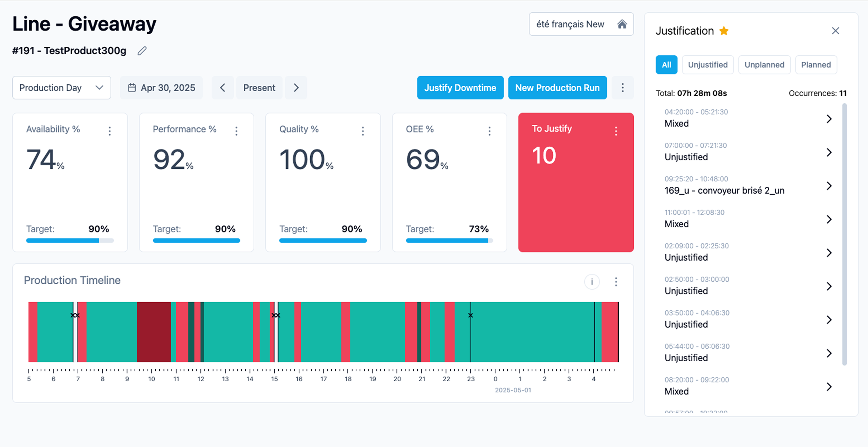Screen dimensions: 868x447
Task: Click the New Production Run button
Action: pos(557,88)
